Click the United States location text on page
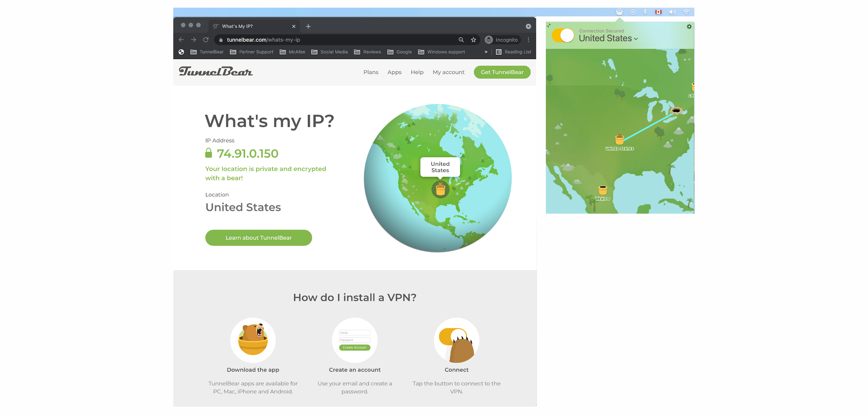The width and height of the screenshot is (868, 416). pyautogui.click(x=243, y=207)
